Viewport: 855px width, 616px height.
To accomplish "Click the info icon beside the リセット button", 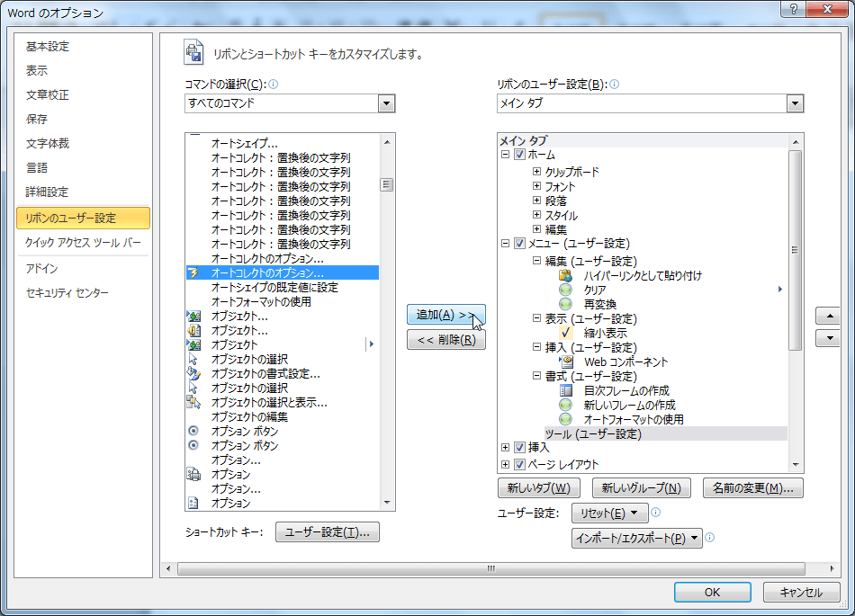I will point(656,512).
